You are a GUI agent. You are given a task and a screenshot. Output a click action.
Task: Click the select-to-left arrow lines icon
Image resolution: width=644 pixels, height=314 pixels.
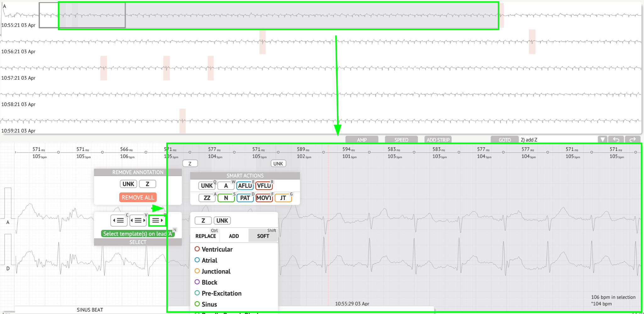tap(119, 220)
